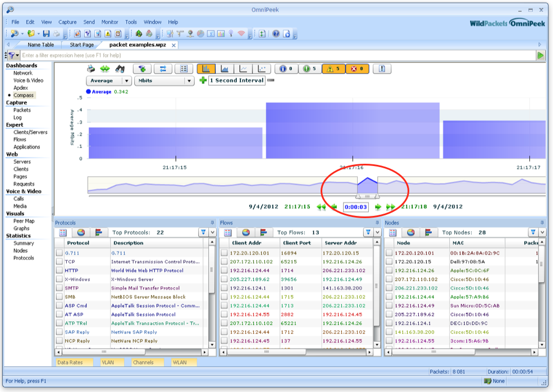Viewport: 553px width, 392px height.
Task: Open Packets under Capture in sidebar
Action: (x=22, y=110)
